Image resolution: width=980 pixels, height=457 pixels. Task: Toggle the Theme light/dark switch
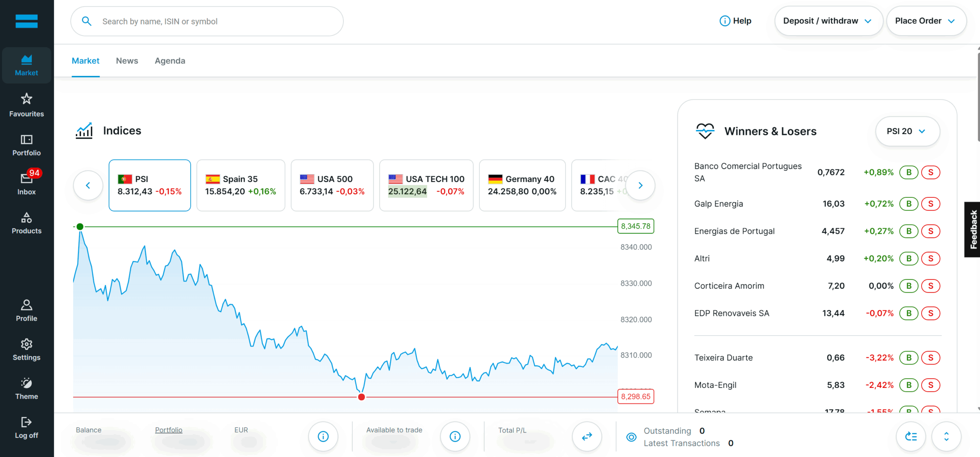pos(27,383)
